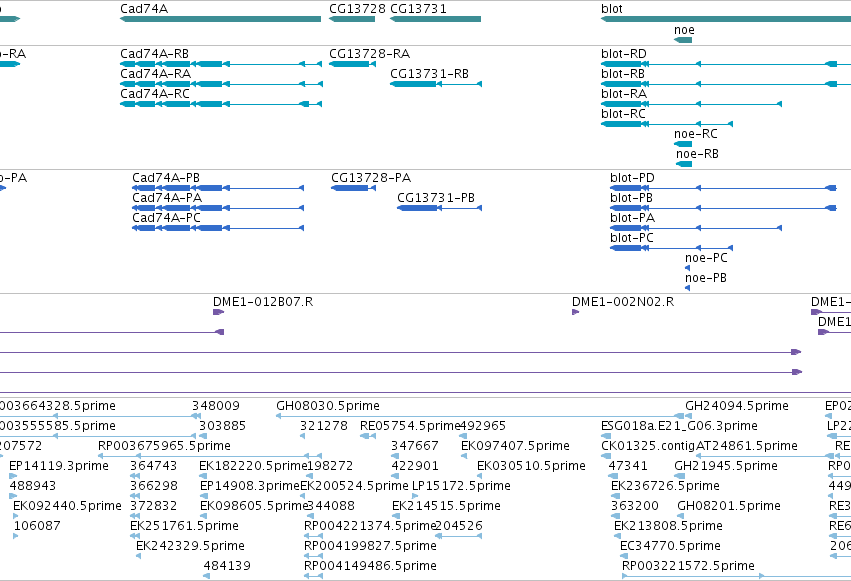Select the blot-PB protein feature
The image size is (851, 581).
(x=723, y=208)
